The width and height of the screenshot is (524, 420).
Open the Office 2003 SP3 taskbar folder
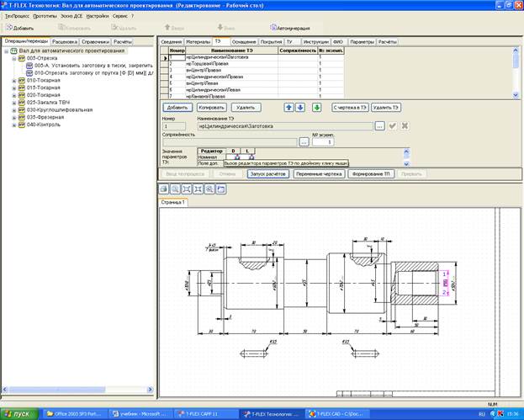coord(75,414)
